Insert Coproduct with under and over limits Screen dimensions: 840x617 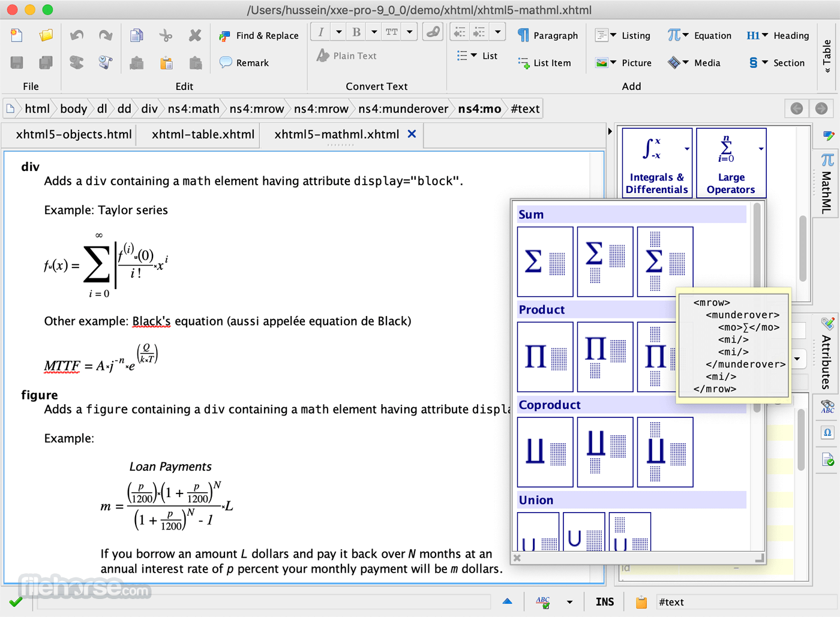(665, 452)
